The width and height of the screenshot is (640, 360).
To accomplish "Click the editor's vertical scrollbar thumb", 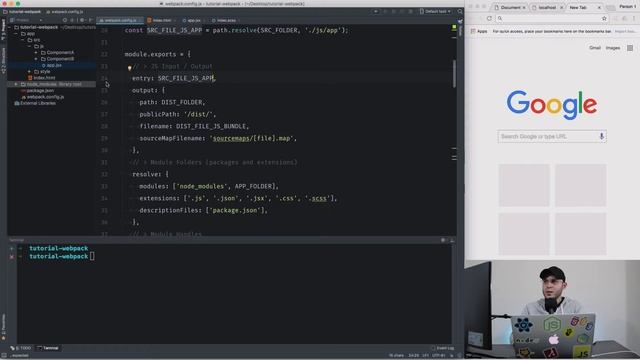I will [454, 73].
